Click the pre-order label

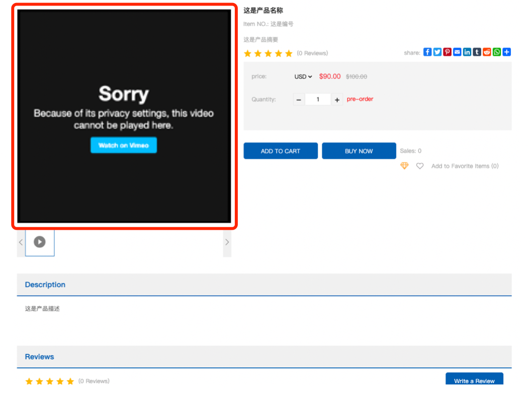[x=360, y=99]
